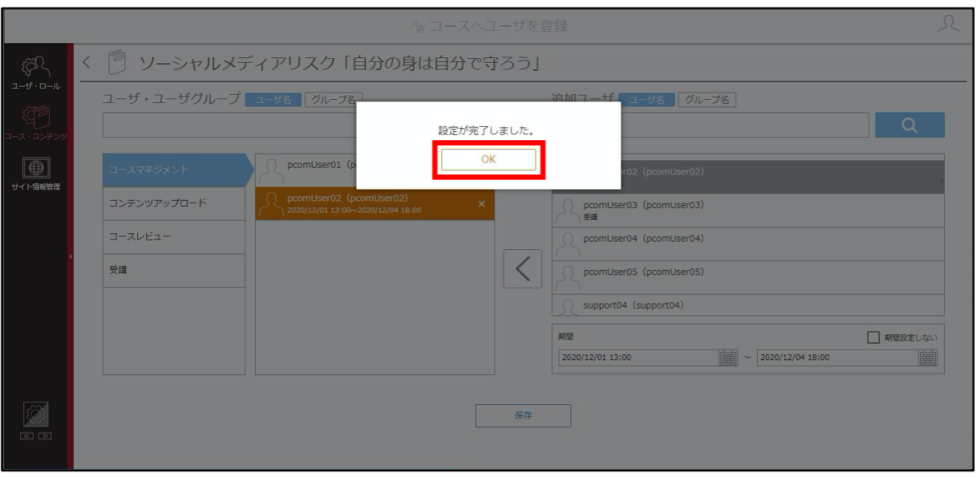Select the コースレビュー role tab
The image size is (980, 478).
coord(174,237)
